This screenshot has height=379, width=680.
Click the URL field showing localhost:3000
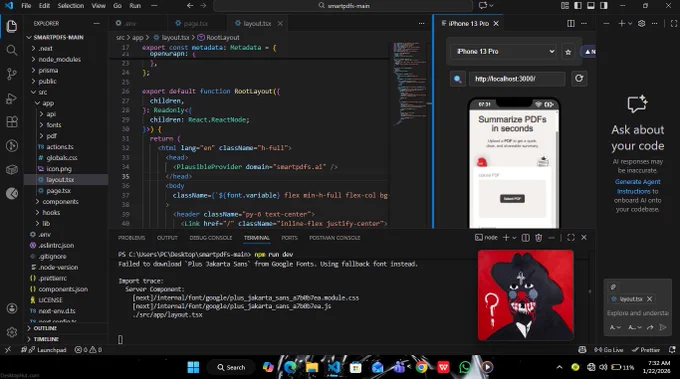(x=517, y=79)
